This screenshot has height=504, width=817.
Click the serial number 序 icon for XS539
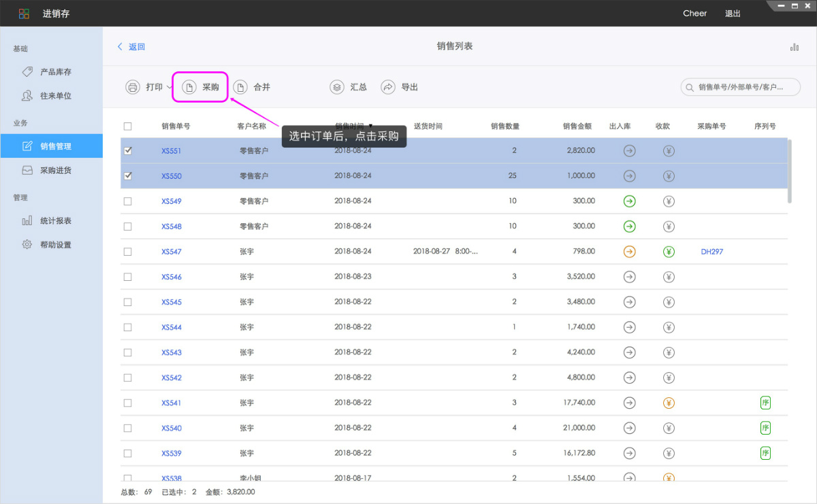click(x=765, y=453)
